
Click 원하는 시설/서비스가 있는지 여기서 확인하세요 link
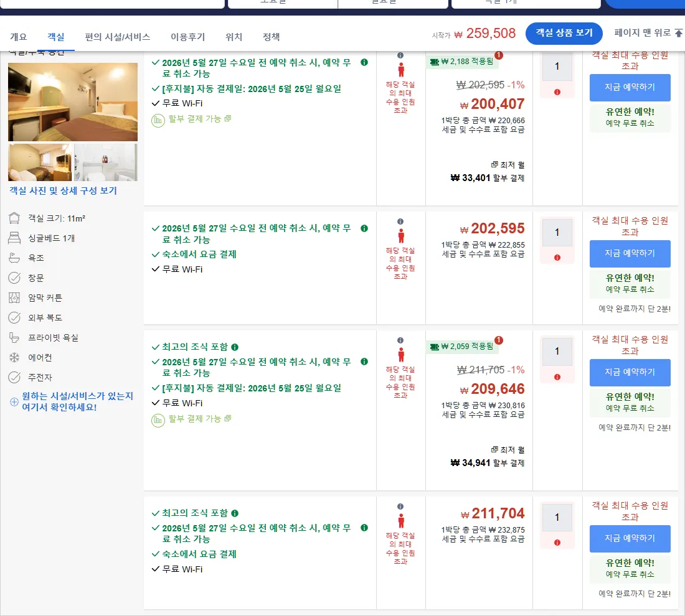[x=77, y=401]
